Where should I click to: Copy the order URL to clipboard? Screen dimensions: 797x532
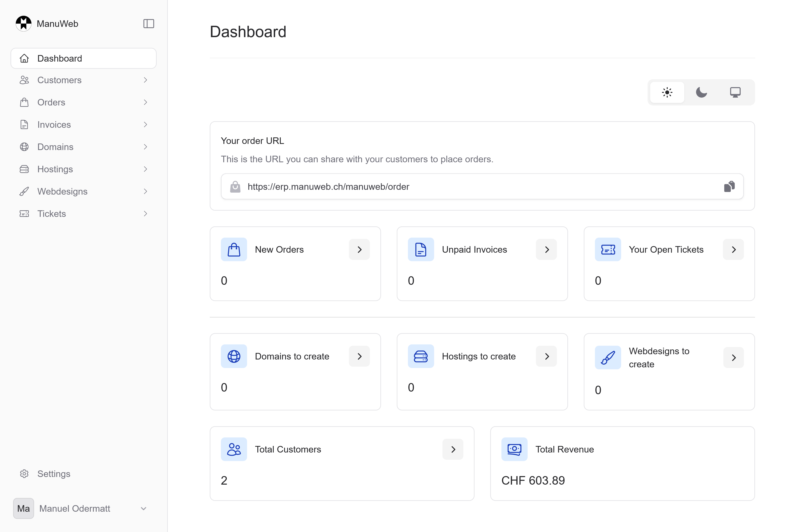coord(729,187)
